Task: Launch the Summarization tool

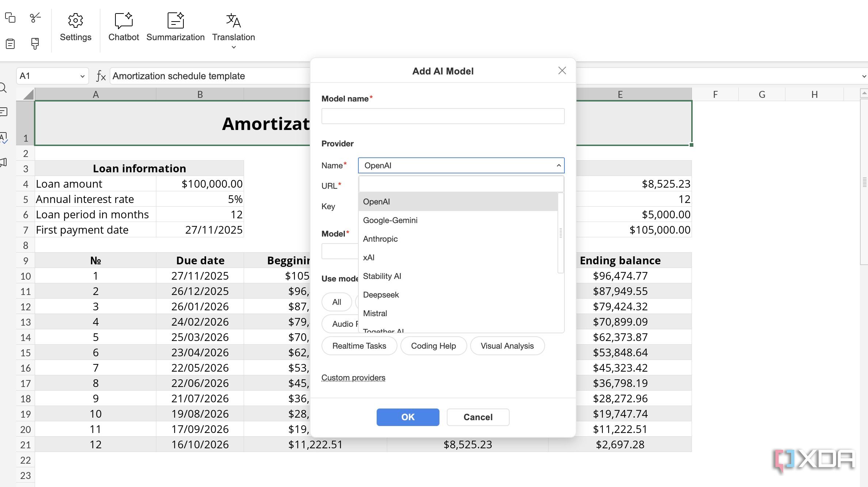Action: pyautogui.click(x=175, y=27)
